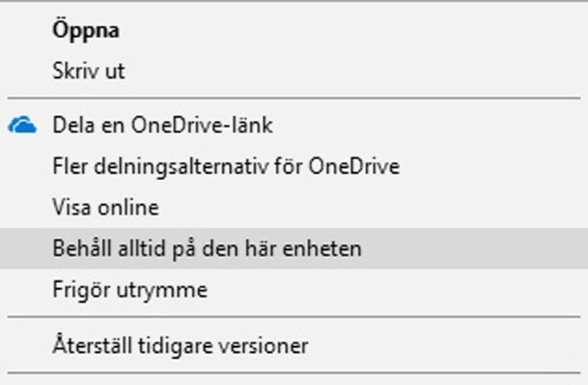Share a OneDrive link from the menu
Image resolution: width=588 pixels, height=385 pixels.
point(294,125)
